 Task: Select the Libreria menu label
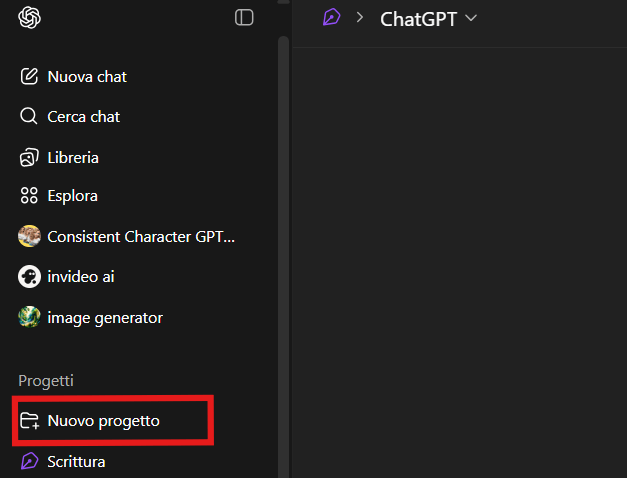[x=73, y=157]
